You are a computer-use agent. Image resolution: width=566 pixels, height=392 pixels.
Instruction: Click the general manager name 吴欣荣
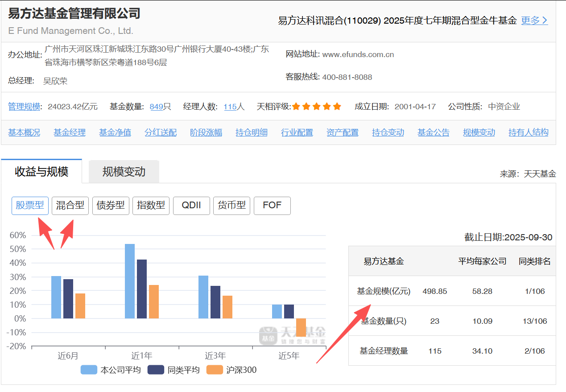click(55, 81)
